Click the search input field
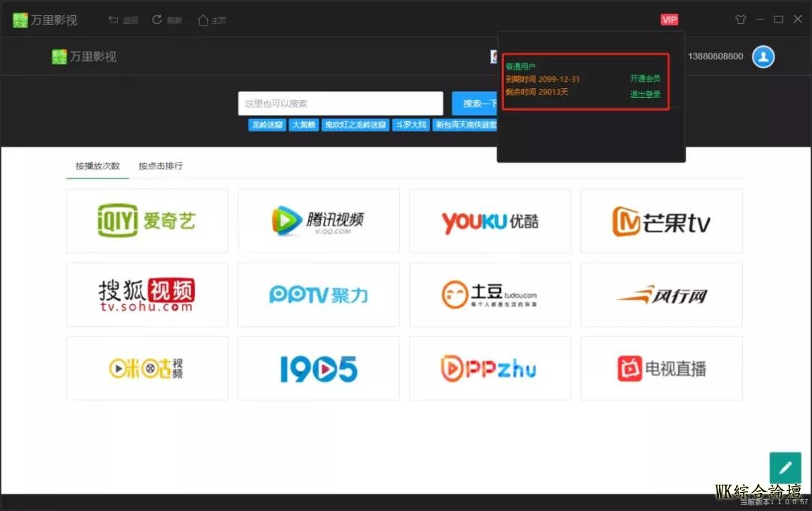The height and width of the screenshot is (511, 812). pos(340,103)
